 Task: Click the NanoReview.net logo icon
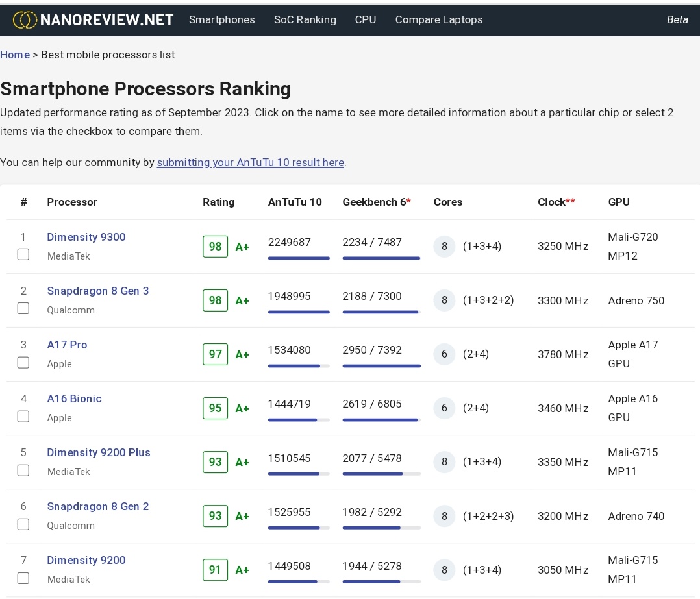click(25, 20)
